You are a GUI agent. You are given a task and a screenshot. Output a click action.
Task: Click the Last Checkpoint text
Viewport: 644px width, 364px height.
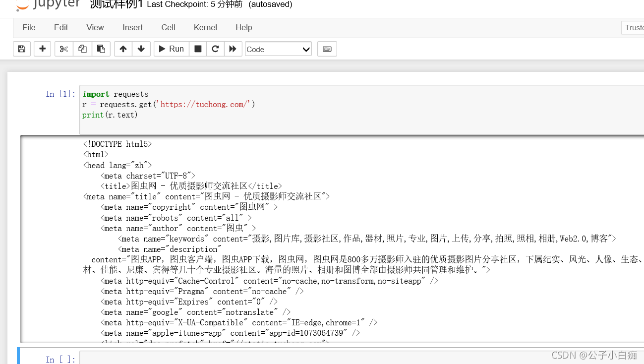point(195,4)
